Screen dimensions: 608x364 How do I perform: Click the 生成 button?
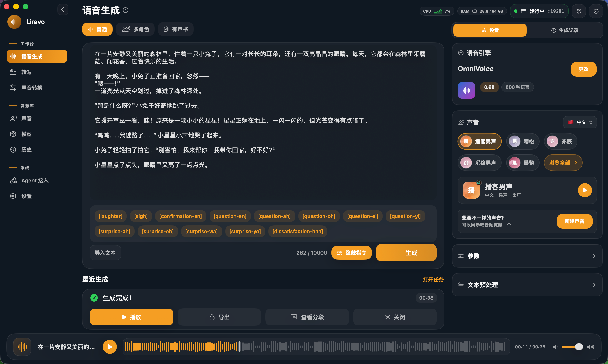click(406, 253)
